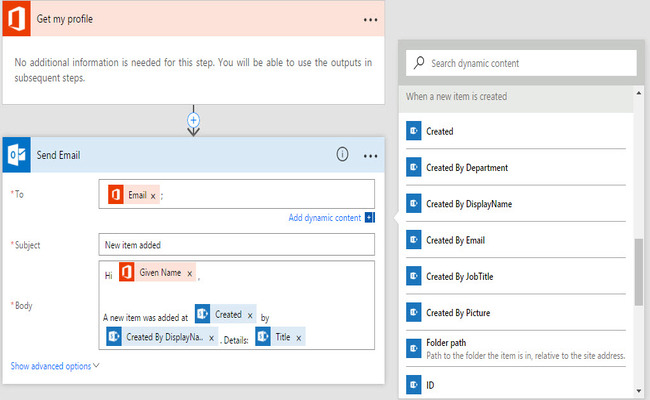
Task: Select Created By Email dynamic content
Action: 456,240
